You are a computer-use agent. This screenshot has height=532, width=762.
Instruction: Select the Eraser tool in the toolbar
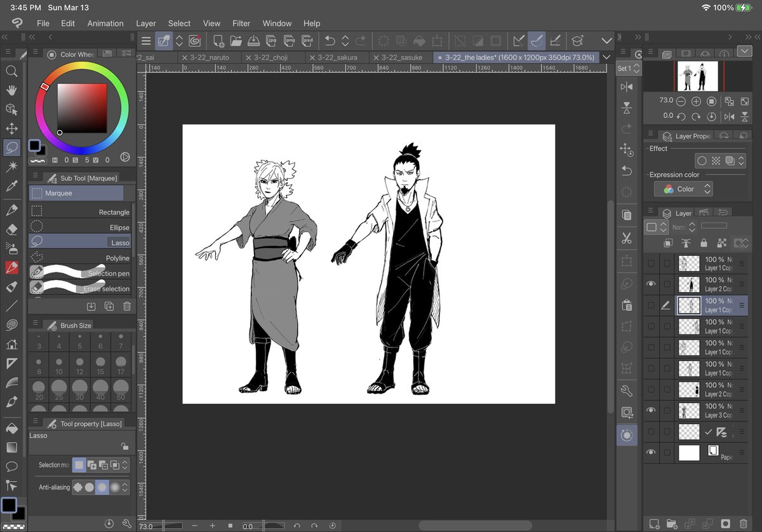tap(11, 229)
